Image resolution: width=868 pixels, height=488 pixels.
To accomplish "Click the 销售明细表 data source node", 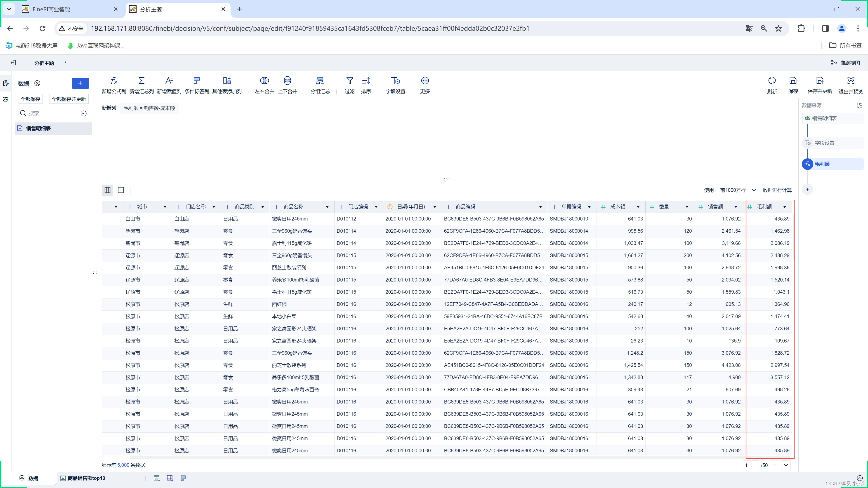I will pyautogui.click(x=832, y=118).
